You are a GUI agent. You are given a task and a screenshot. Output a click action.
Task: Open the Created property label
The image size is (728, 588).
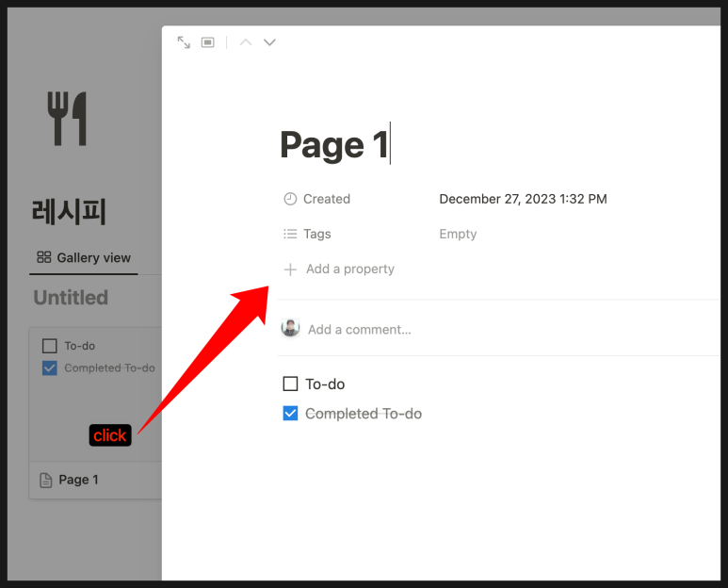pos(327,199)
